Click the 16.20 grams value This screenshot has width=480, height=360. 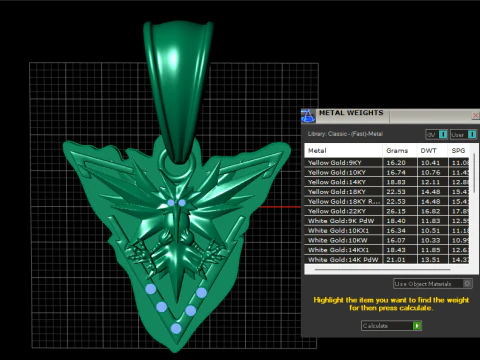396,163
